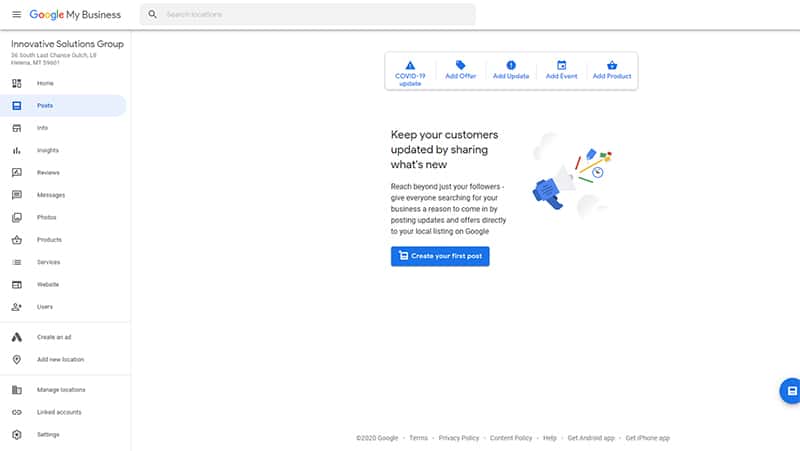Click the Website icon in sidebar

click(x=17, y=285)
